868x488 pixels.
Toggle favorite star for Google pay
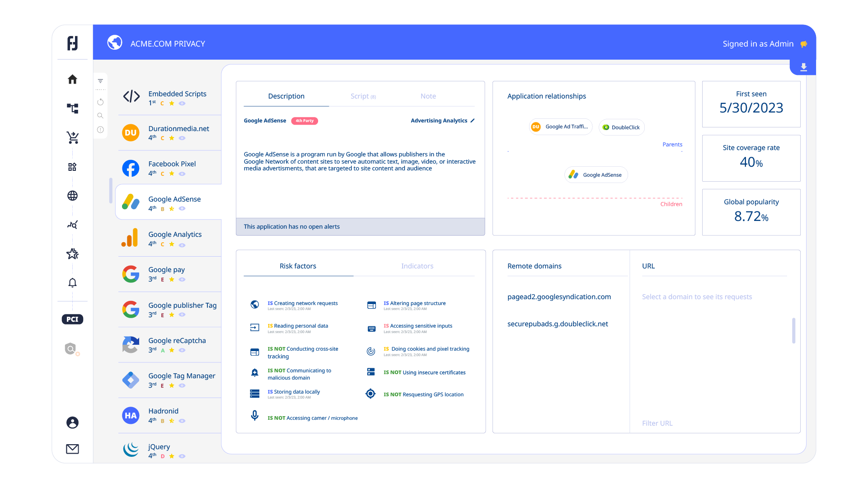(172, 280)
